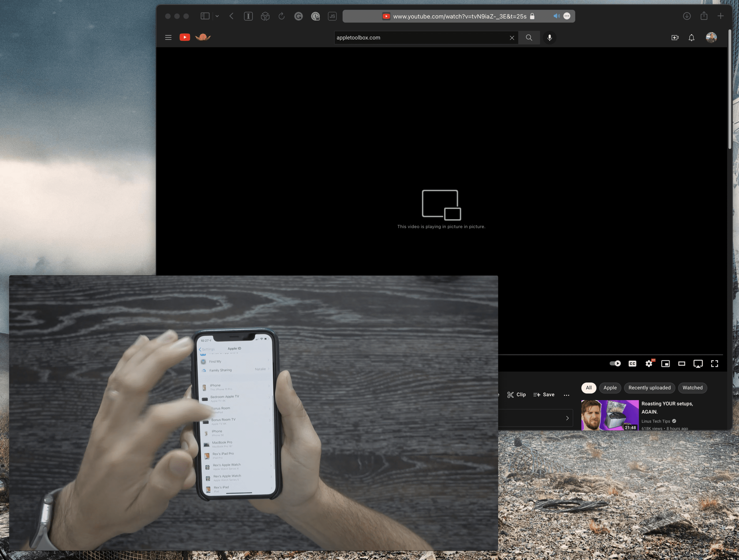Open the address bar ellipsis menu
The image size is (739, 560).
[x=567, y=16]
